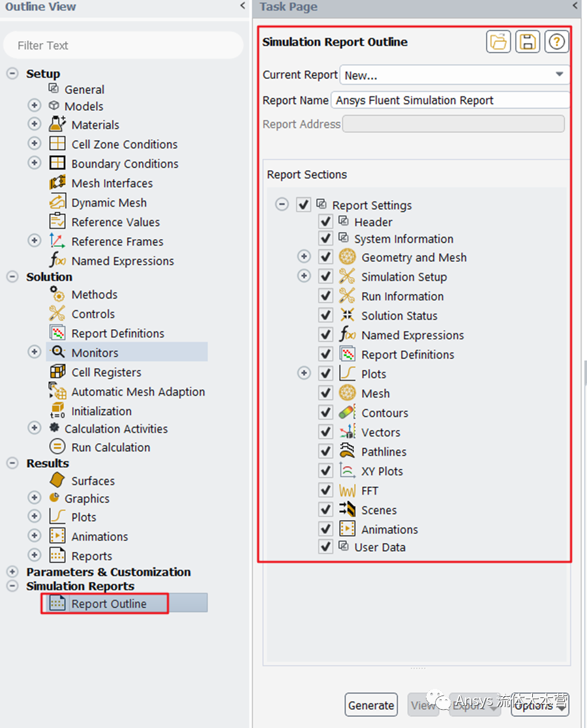Open help via question mark icon
The width and height of the screenshot is (587, 728).
click(556, 42)
